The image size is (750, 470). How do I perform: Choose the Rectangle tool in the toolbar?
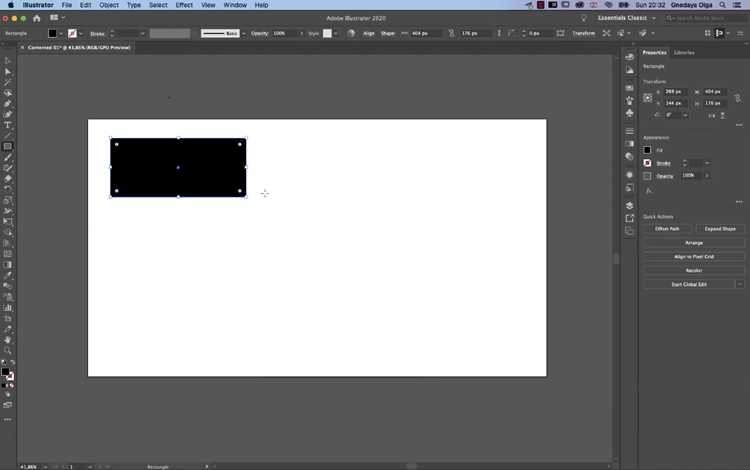click(x=8, y=146)
